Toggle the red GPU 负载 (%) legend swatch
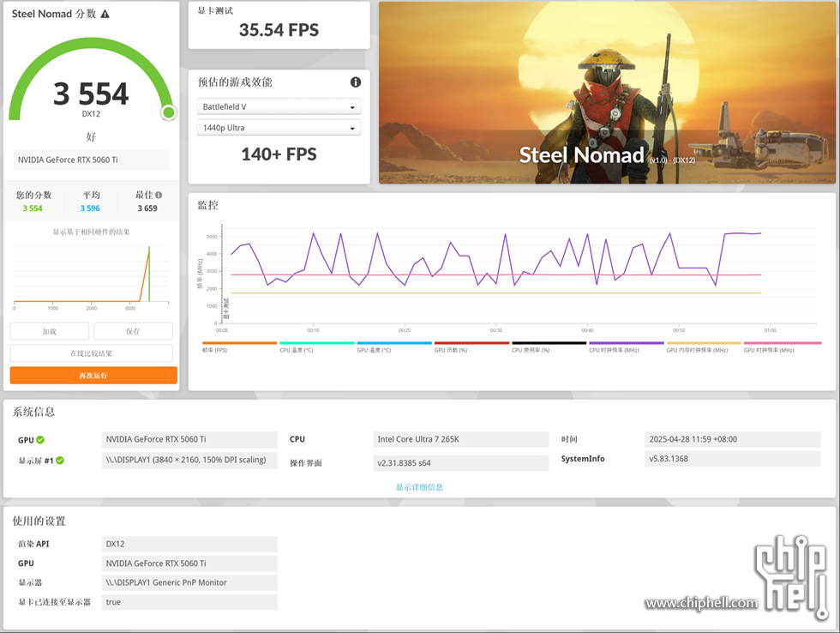This screenshot has height=633, width=840. point(471,343)
